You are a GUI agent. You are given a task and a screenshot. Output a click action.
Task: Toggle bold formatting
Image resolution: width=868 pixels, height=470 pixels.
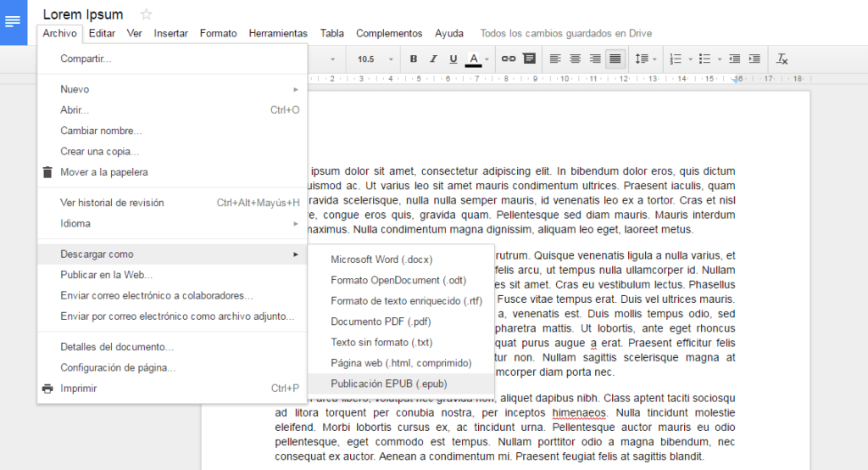(413, 59)
